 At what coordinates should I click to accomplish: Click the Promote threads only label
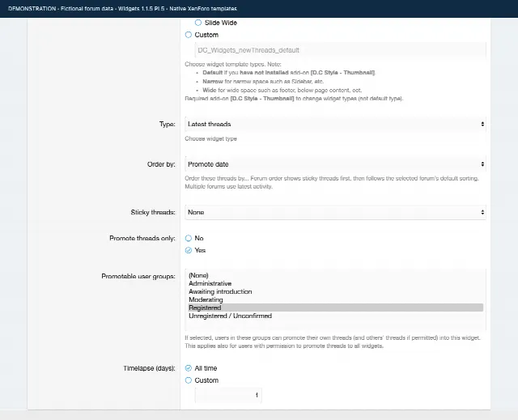click(x=142, y=238)
